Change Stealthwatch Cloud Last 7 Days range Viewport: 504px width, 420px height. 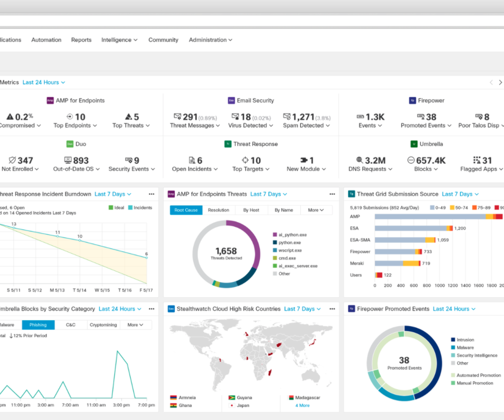click(302, 309)
